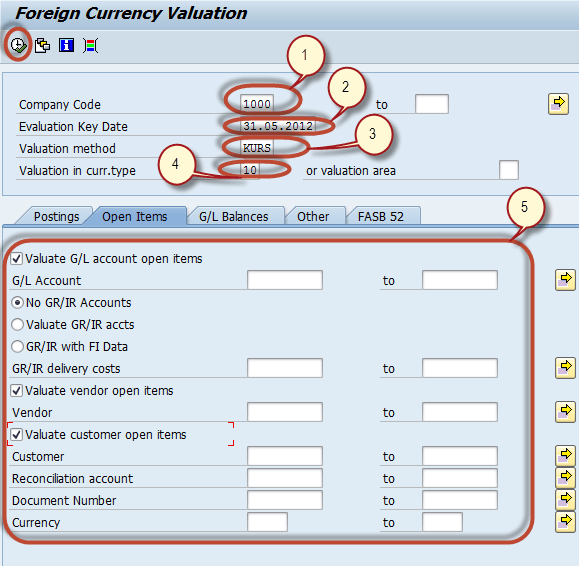Image resolution: width=579 pixels, height=566 pixels.
Task: Switch to the Postings tab
Action: point(56,216)
